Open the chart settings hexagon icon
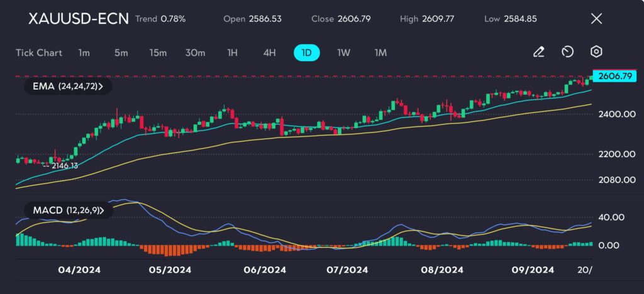 click(596, 52)
